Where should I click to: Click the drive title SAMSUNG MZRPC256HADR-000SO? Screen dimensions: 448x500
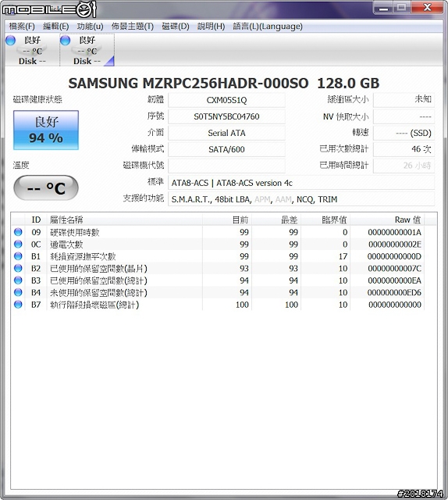(188, 84)
